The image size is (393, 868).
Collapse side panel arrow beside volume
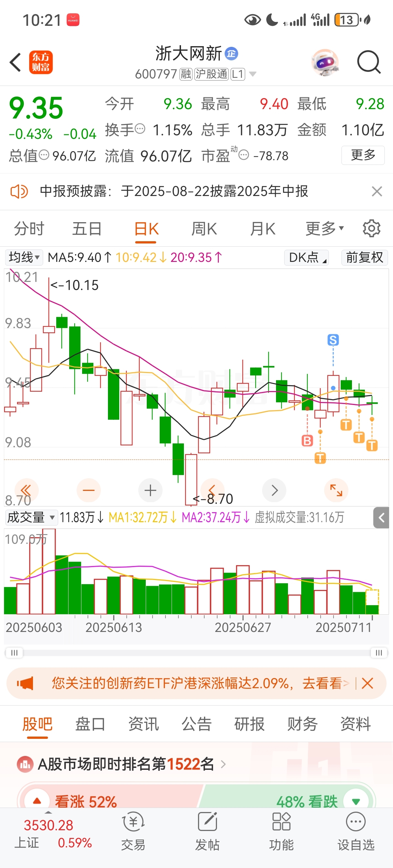point(381,518)
